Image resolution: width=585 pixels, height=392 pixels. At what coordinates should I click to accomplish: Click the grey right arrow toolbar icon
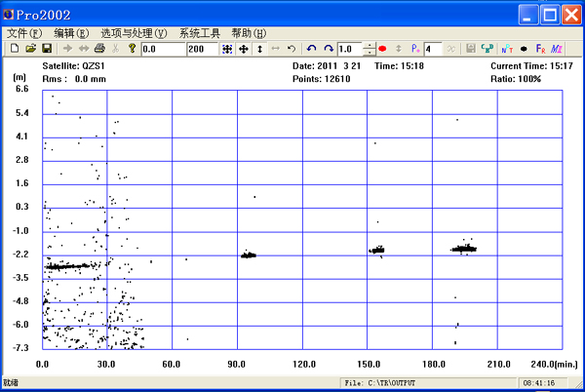67,49
